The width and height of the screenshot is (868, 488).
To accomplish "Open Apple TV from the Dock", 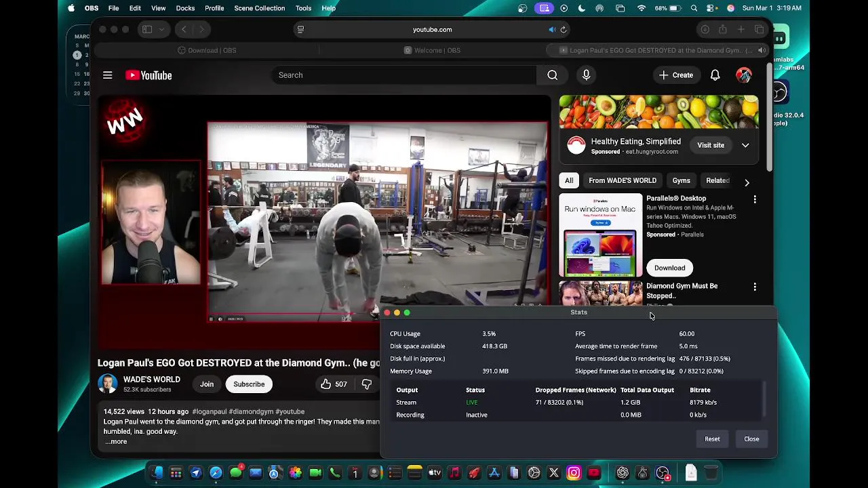I will coord(434,472).
